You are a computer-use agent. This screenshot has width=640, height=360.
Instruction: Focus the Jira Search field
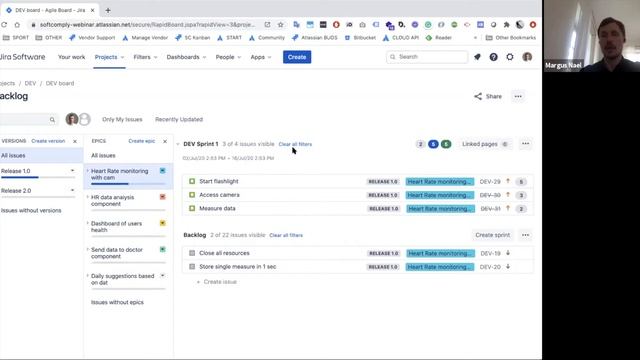[x=427, y=57]
